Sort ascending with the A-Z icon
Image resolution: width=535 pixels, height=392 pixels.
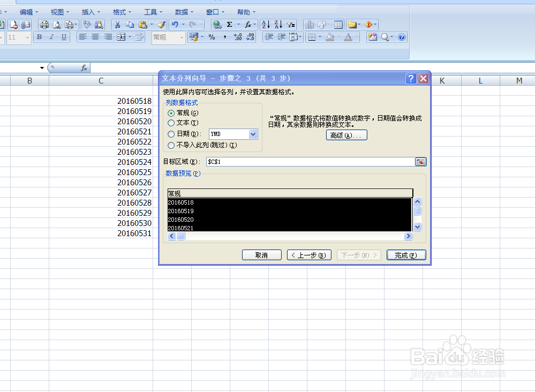point(266,25)
